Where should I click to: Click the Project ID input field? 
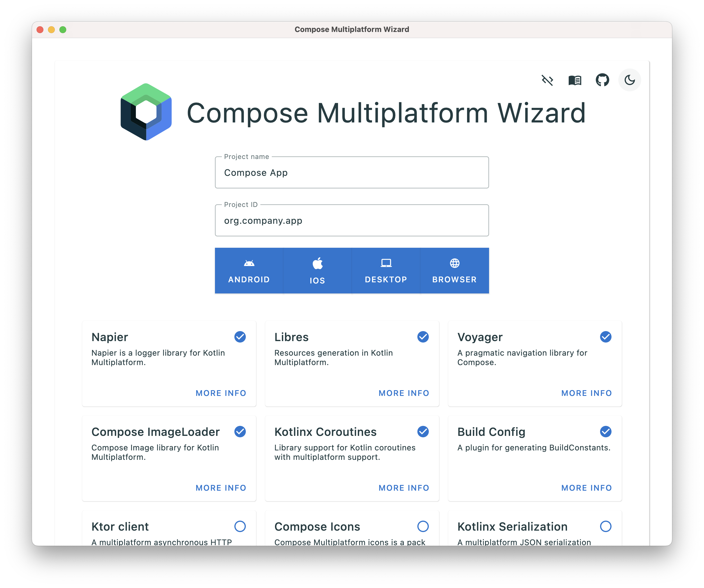352,221
